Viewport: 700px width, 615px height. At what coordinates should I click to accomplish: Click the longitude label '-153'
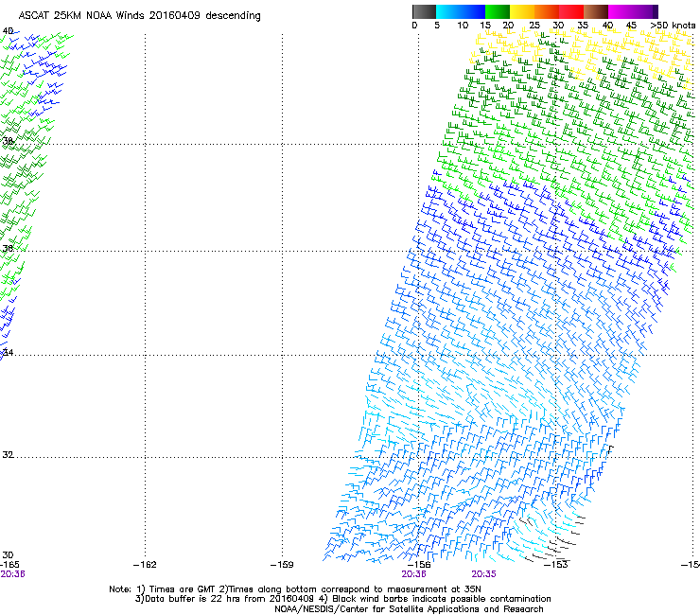556,565
